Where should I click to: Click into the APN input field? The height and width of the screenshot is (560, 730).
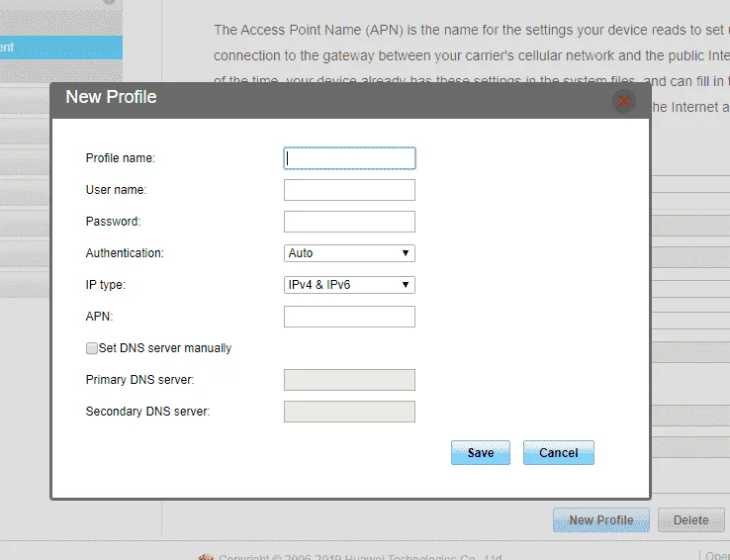[x=349, y=317]
